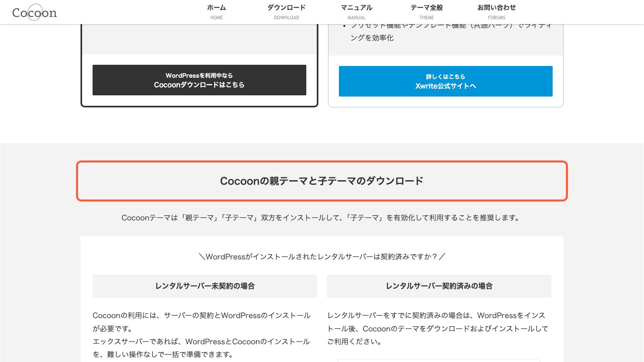Click the bullet text ングを効率化

coord(372,38)
